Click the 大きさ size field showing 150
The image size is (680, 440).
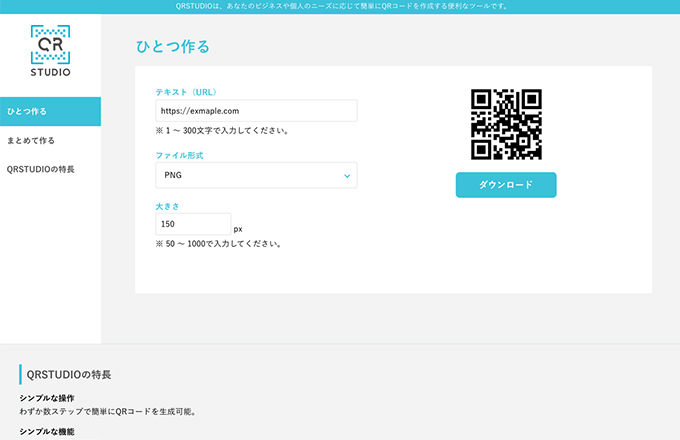click(193, 224)
